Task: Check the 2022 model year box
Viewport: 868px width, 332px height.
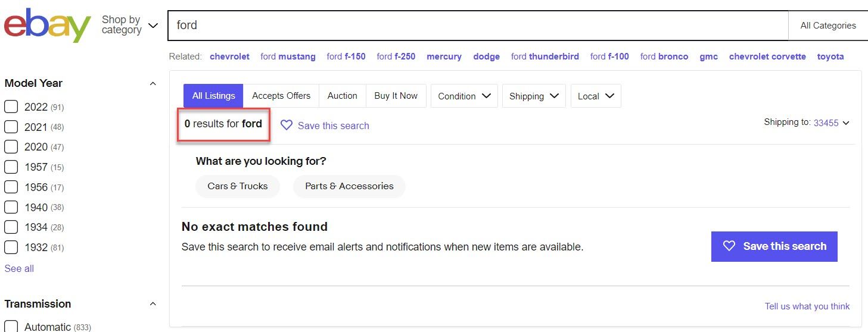Action: (11, 107)
